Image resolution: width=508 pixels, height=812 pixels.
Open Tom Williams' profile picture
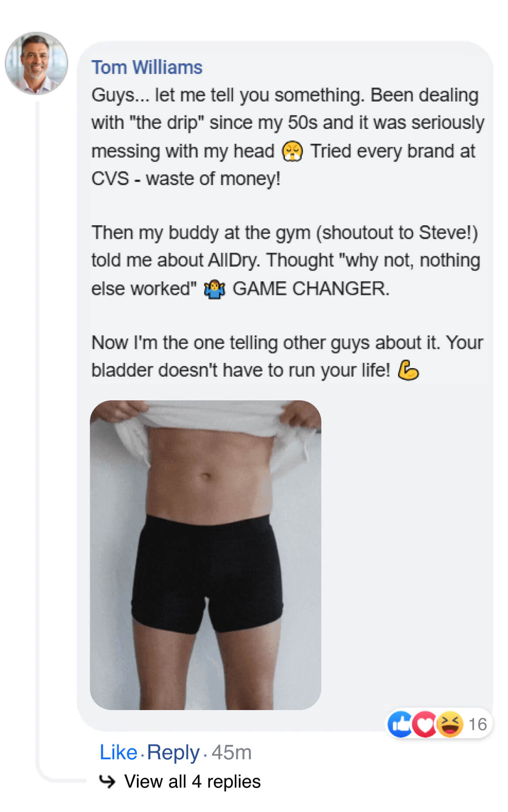[x=36, y=63]
